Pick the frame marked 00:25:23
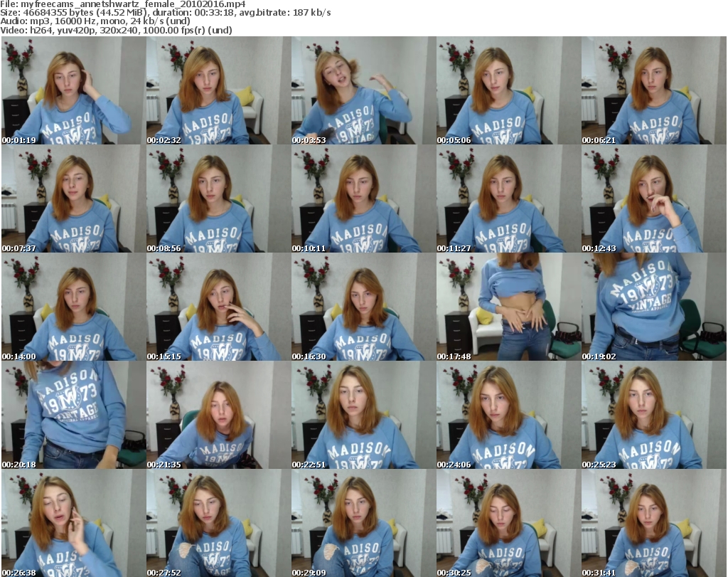728x577 pixels. (x=654, y=415)
